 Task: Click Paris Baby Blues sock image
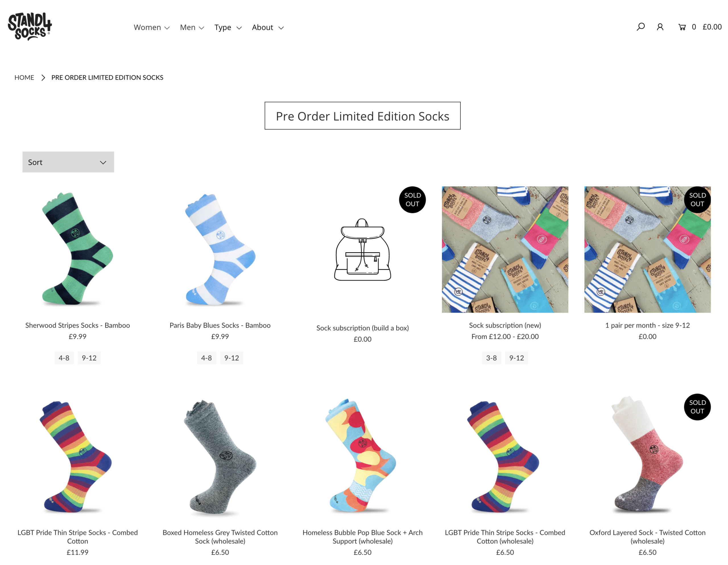click(x=220, y=250)
